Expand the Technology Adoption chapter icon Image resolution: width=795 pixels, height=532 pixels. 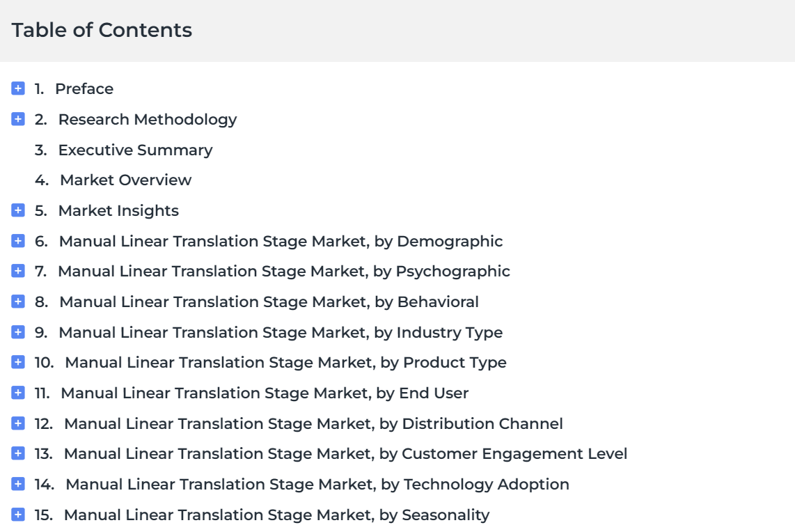(x=18, y=484)
